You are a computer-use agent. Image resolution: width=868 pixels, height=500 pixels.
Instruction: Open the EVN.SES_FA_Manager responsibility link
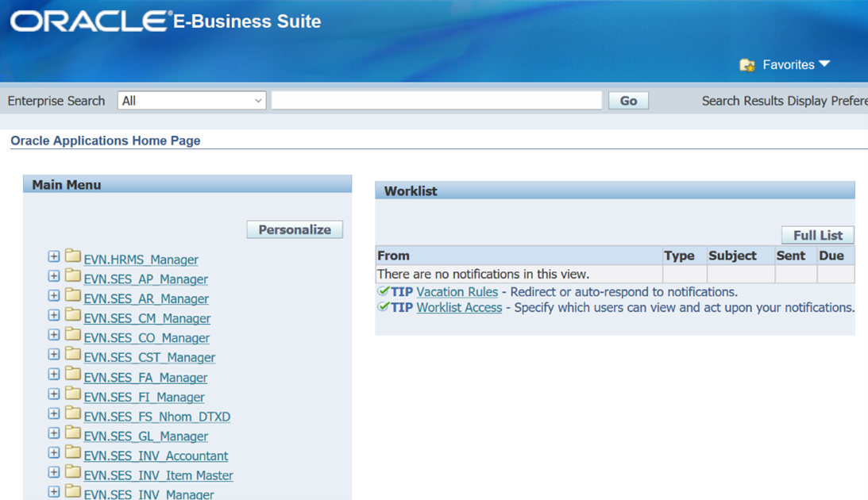pyautogui.click(x=145, y=378)
